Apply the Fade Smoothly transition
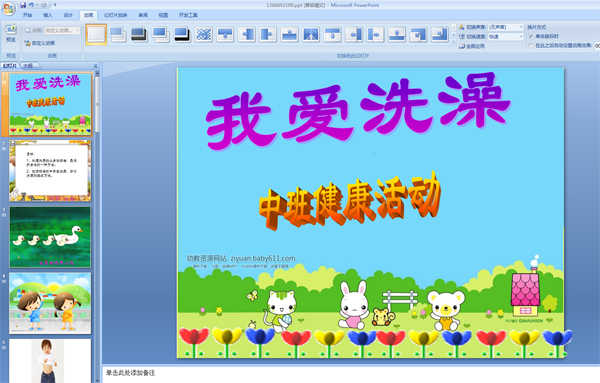This screenshot has height=383, width=600. pos(118,34)
